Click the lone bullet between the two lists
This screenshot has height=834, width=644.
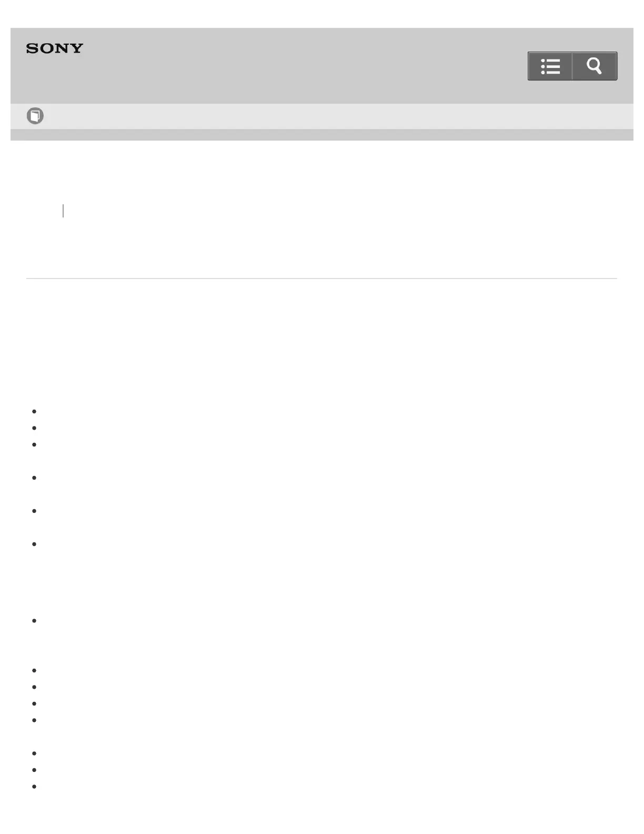click(34, 620)
